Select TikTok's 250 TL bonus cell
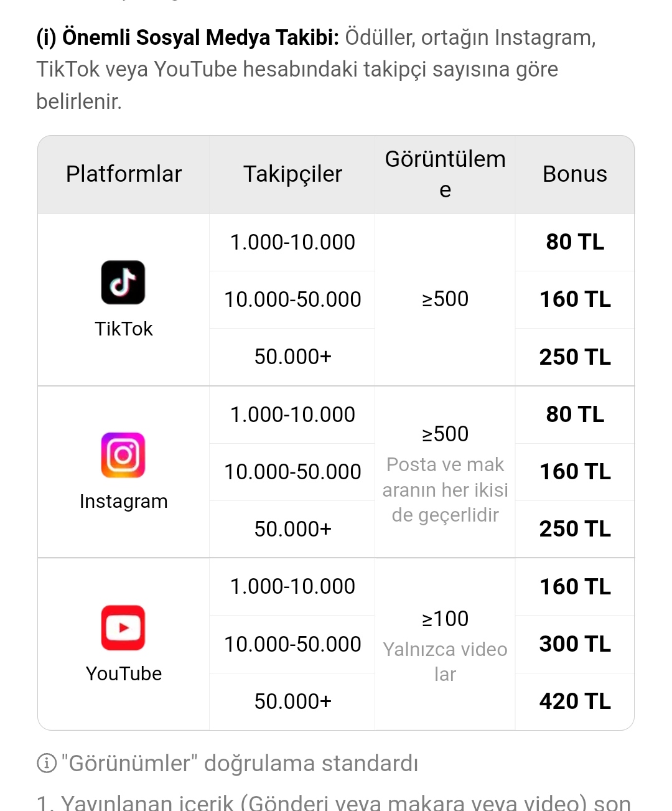672x811 pixels. click(575, 357)
